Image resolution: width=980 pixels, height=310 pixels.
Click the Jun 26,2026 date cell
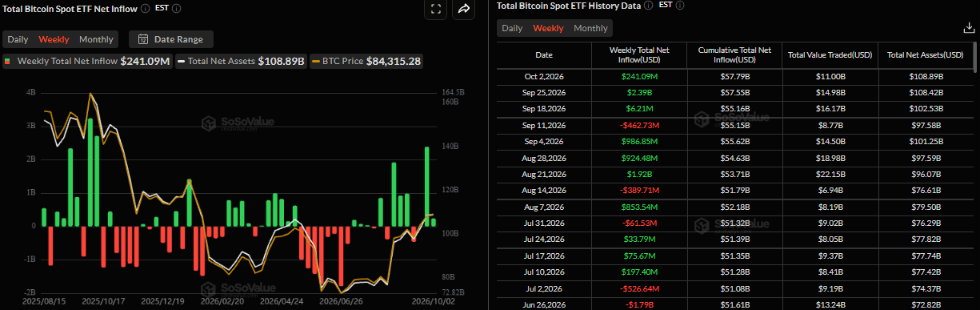coord(544,304)
